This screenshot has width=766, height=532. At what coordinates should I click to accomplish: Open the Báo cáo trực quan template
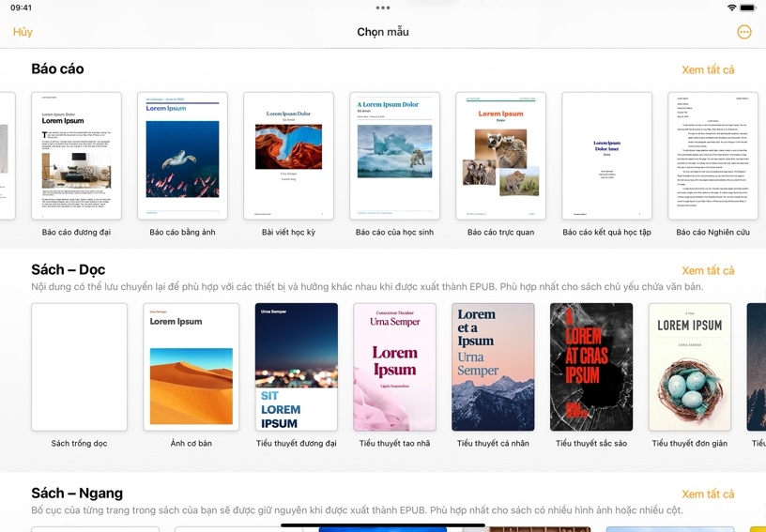click(500, 156)
